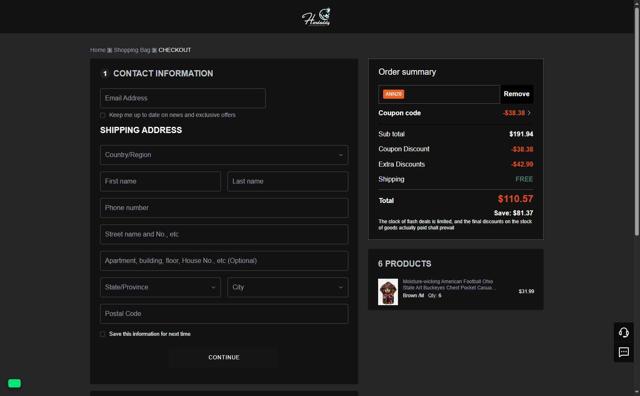Click the FREE shipping value

coord(524,179)
